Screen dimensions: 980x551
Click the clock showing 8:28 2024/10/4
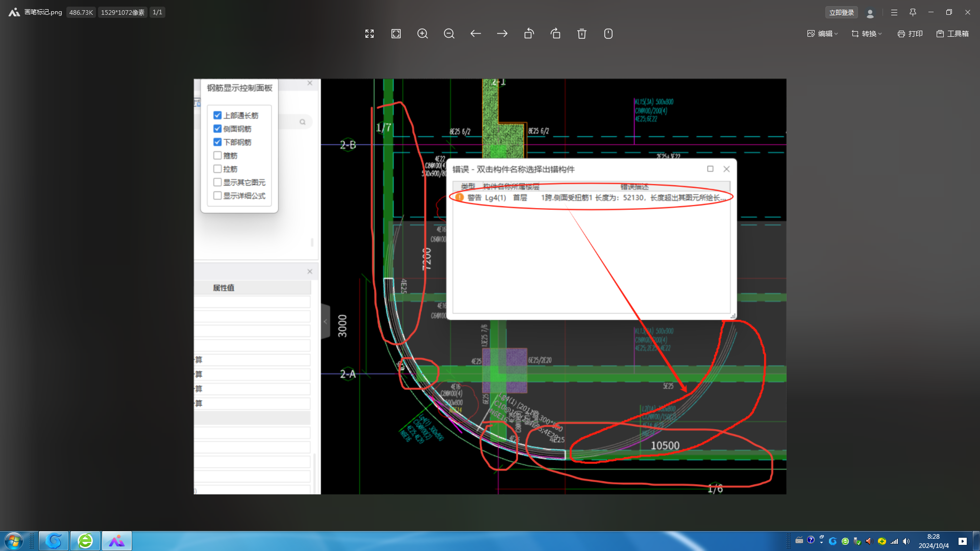934,541
